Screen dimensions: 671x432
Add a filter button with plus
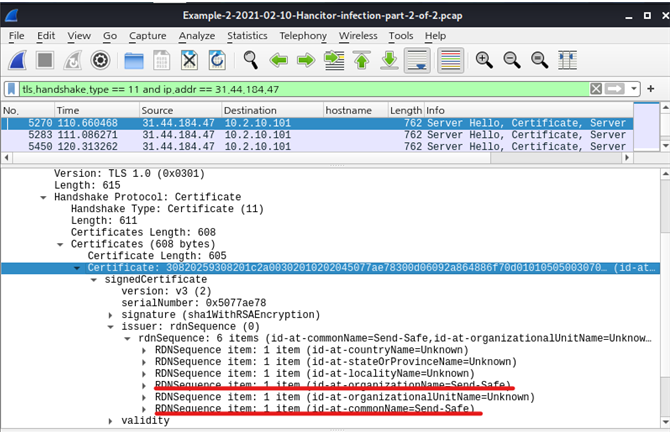(651, 89)
